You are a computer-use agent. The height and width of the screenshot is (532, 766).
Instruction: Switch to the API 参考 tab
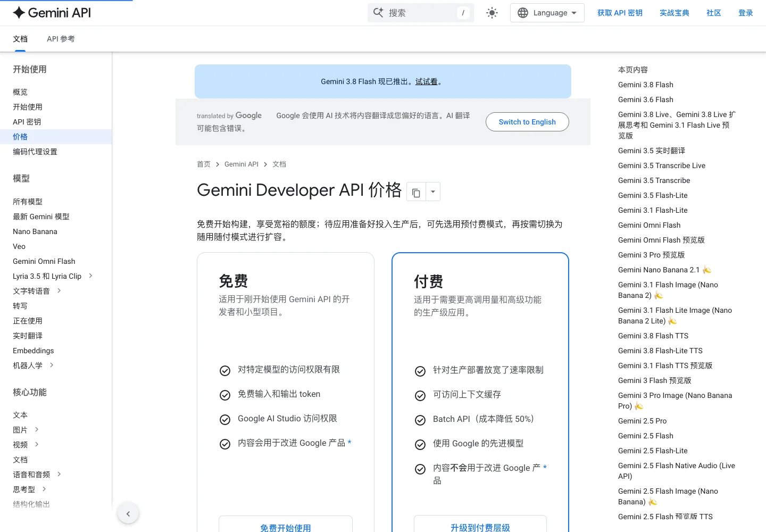(61, 39)
